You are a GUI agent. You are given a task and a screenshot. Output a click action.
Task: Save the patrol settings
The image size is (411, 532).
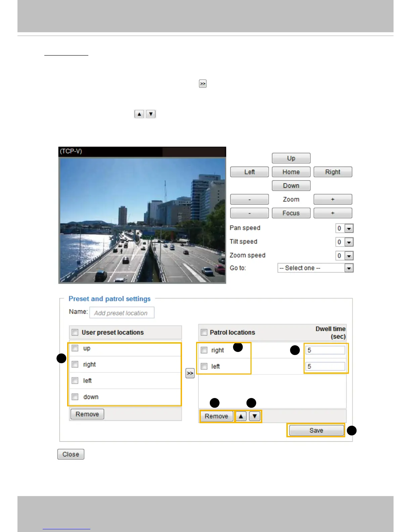click(316, 431)
